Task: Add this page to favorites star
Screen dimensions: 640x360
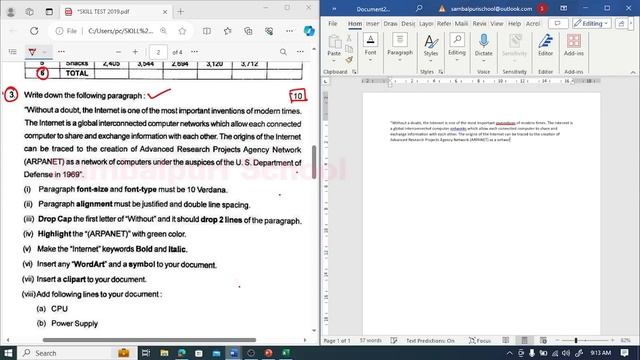Action: [x=182, y=31]
